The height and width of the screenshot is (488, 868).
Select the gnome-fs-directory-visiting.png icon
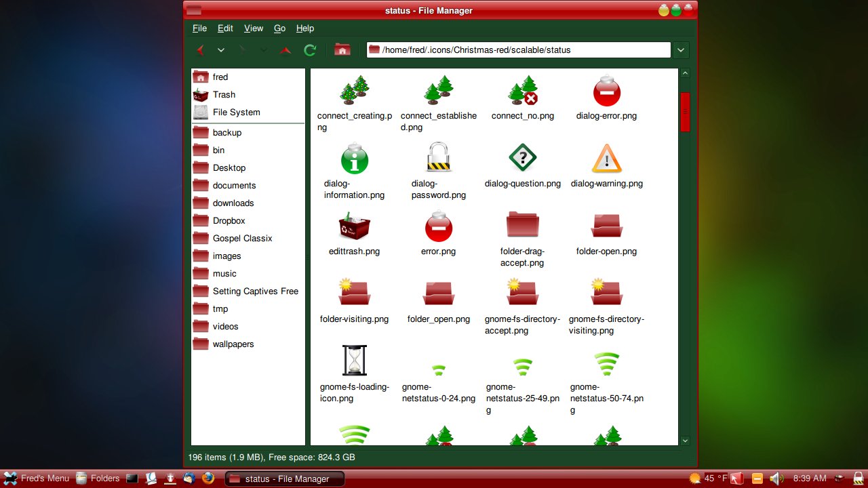point(607,292)
